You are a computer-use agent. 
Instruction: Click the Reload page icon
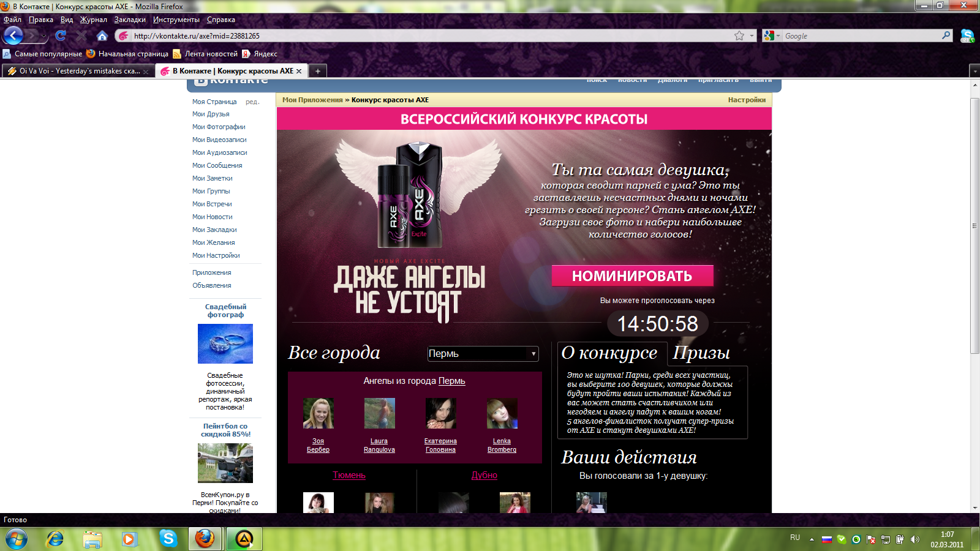[61, 36]
